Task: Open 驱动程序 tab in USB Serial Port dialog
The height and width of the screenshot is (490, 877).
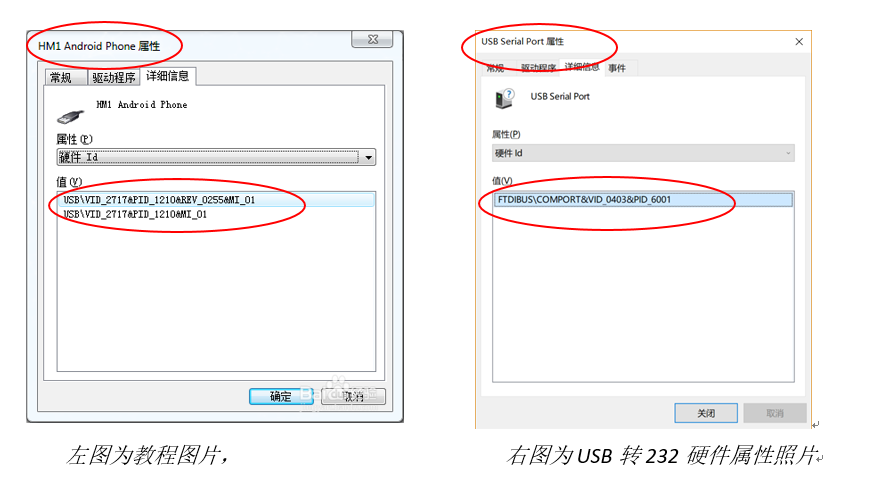Action: [x=538, y=68]
